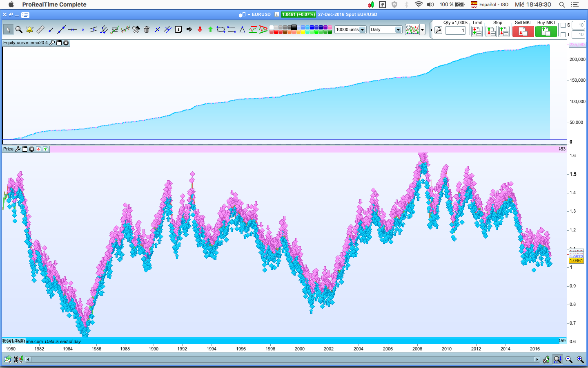Open Spotlight search in menu bar
588x368 pixels.
pos(562,4)
